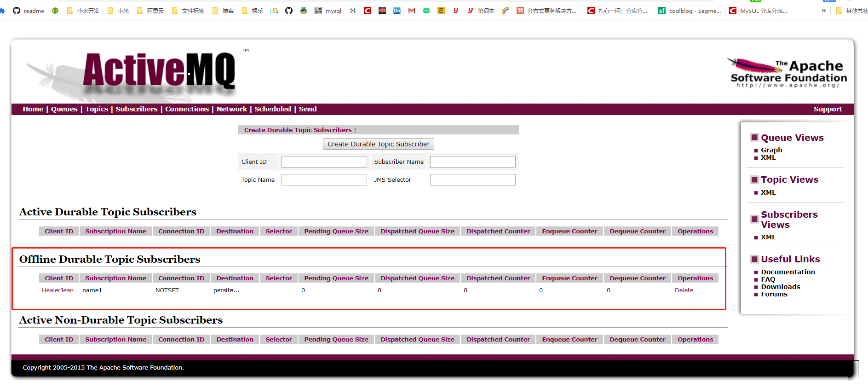Viewport: 868px width, 388px height.
Task: Open the 分布式事务解决方 bookmark
Action: [546, 11]
